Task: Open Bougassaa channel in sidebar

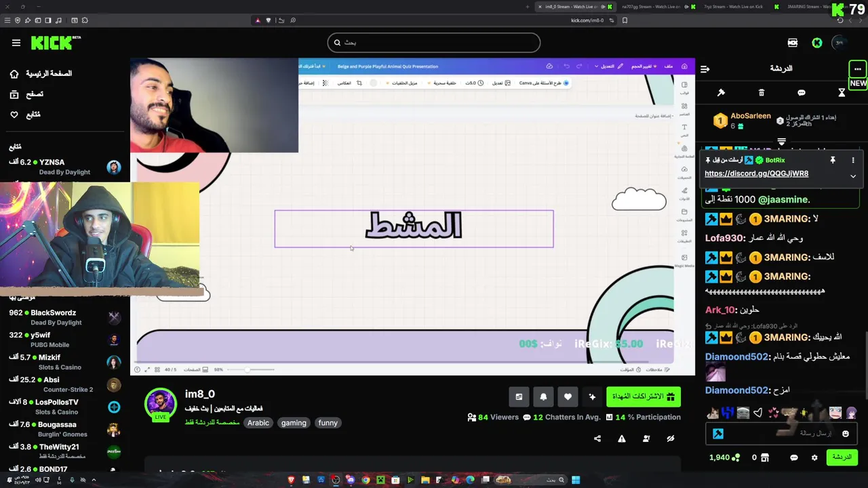Action: (x=65, y=429)
